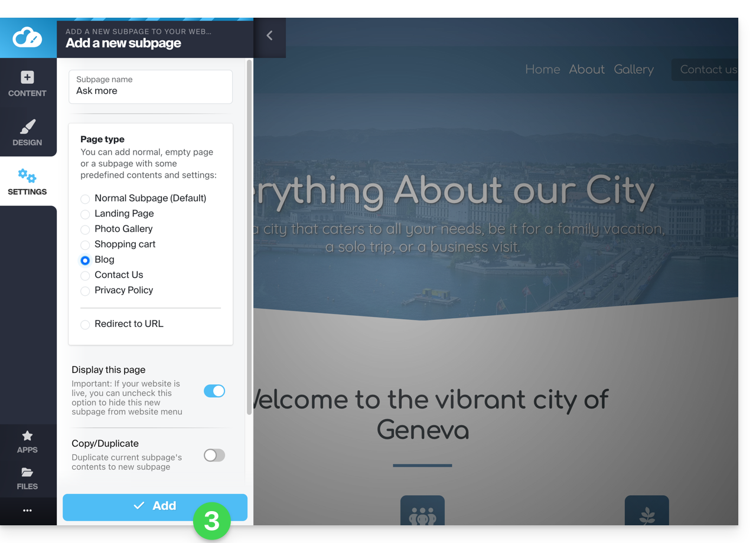Screen dimensions: 756x543
Task: Enable the Copy/Duplicate switch
Action: [x=214, y=455]
